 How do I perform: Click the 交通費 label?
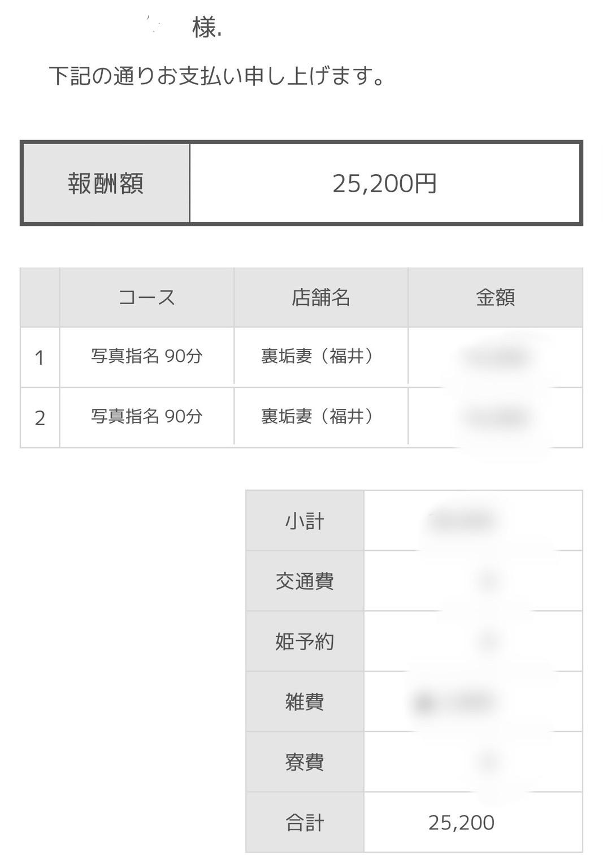pyautogui.click(x=305, y=581)
